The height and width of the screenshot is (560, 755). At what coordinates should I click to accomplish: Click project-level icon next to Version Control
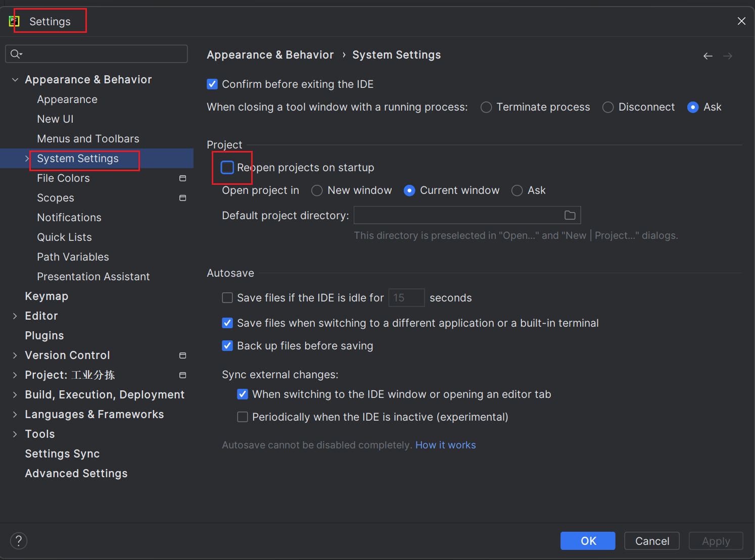point(182,355)
